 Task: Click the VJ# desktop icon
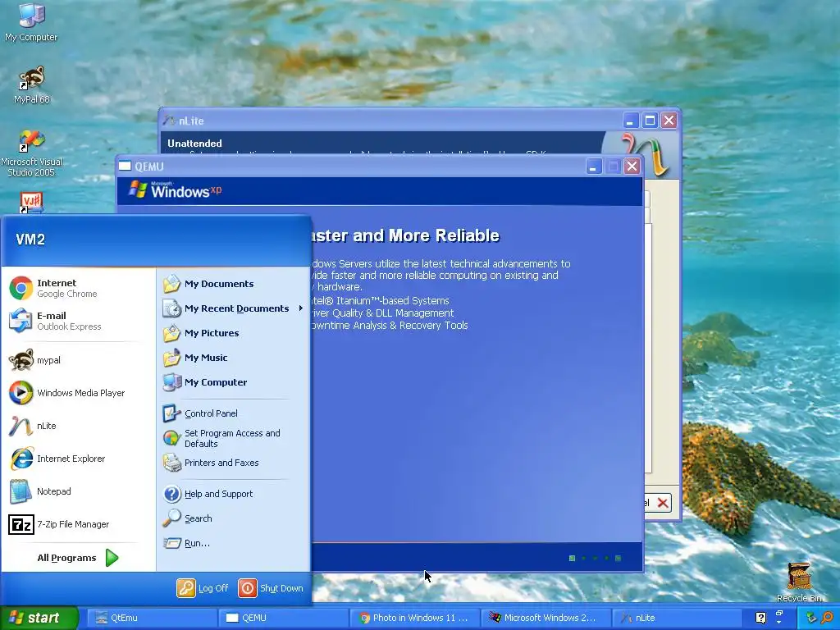coord(31,203)
